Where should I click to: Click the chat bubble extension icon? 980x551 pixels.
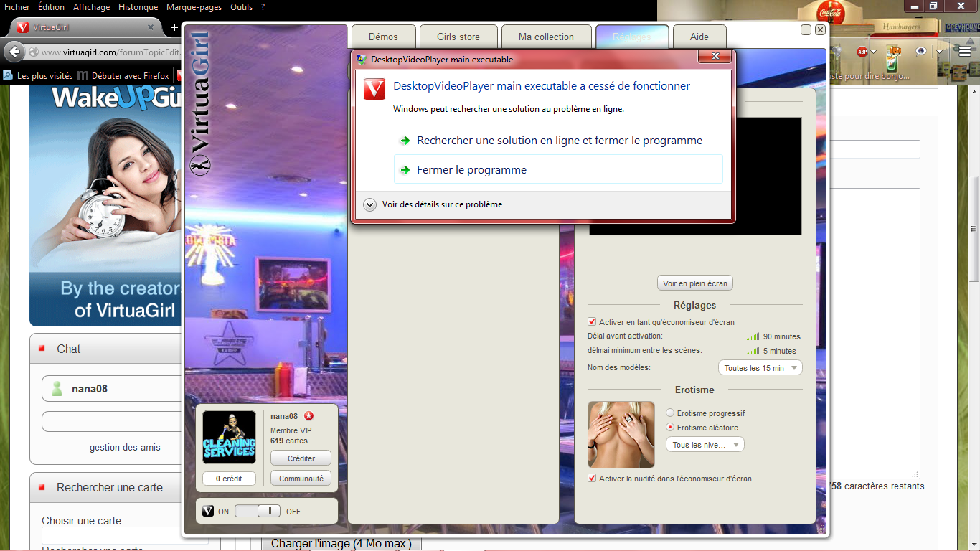click(x=921, y=52)
